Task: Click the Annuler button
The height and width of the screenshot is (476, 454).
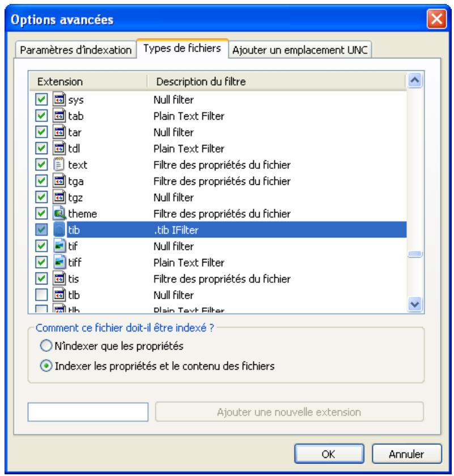Action: click(x=406, y=454)
